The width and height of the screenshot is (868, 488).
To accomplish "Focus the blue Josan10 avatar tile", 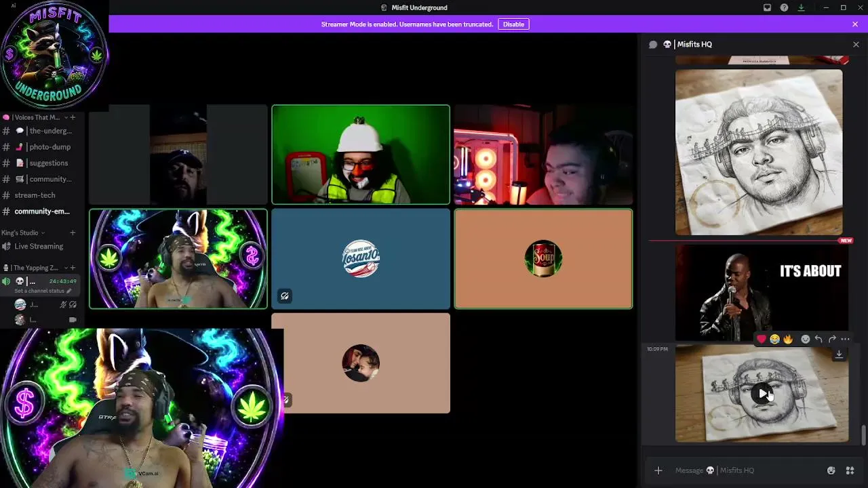I will pos(361,259).
